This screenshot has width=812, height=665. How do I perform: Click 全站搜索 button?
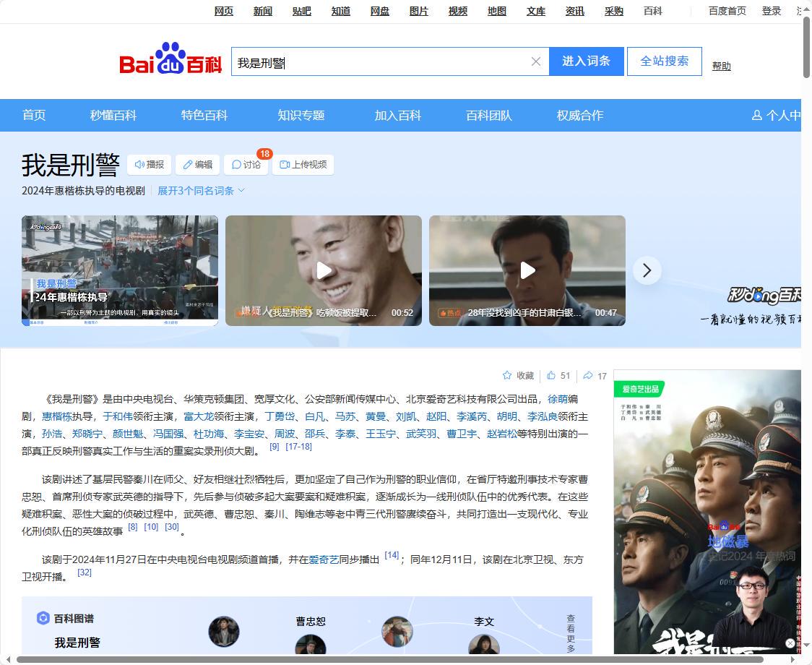(664, 61)
